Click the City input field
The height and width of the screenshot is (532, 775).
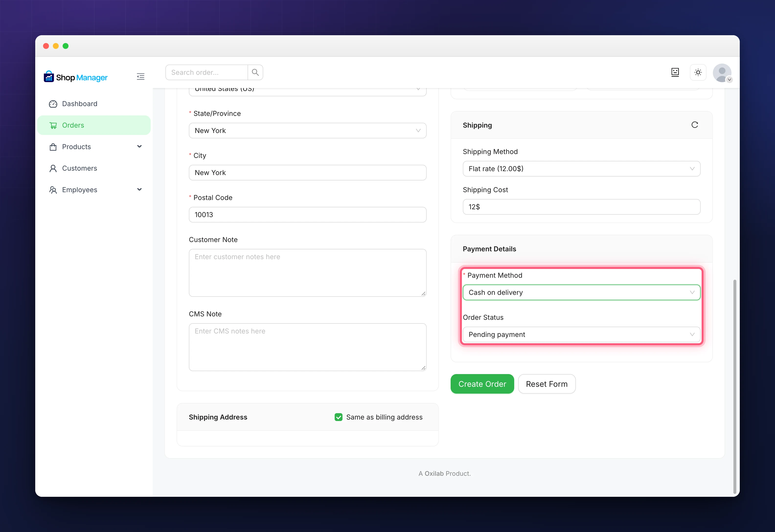(308, 173)
